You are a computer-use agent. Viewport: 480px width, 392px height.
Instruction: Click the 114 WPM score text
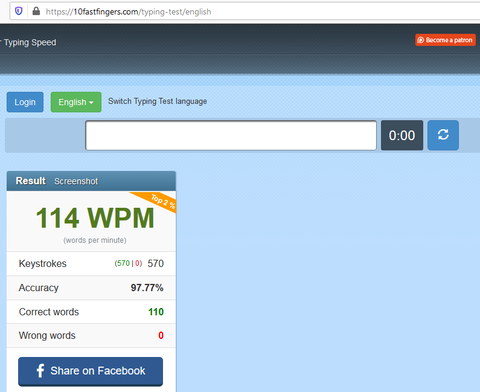click(95, 218)
